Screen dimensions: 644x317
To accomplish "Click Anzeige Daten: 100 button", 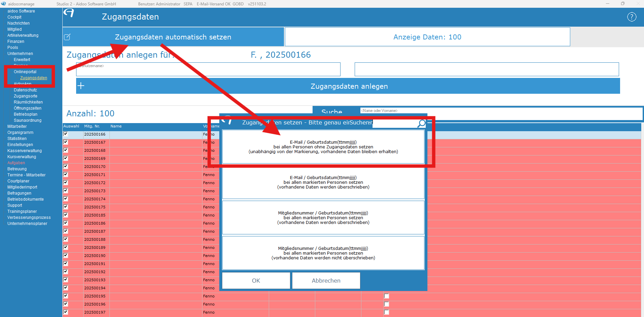I will (427, 37).
